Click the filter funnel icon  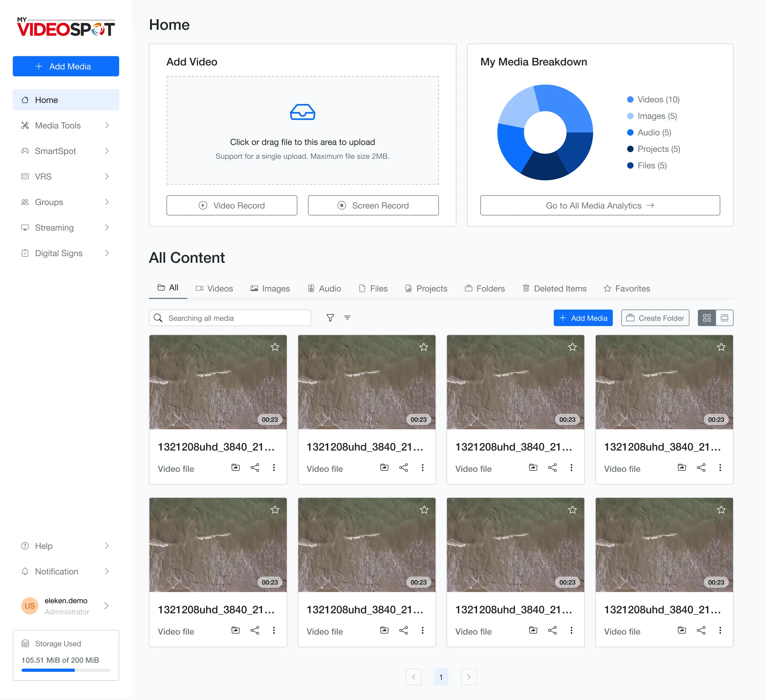click(330, 318)
